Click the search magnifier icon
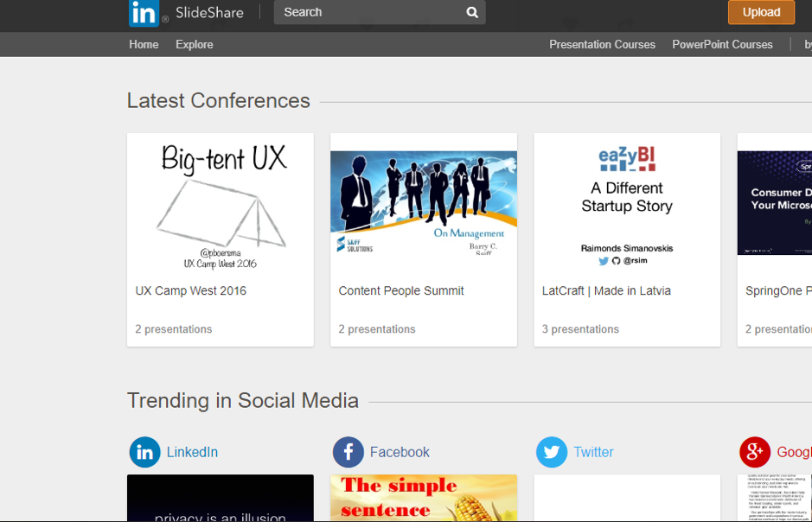The width and height of the screenshot is (812, 522). point(472,12)
